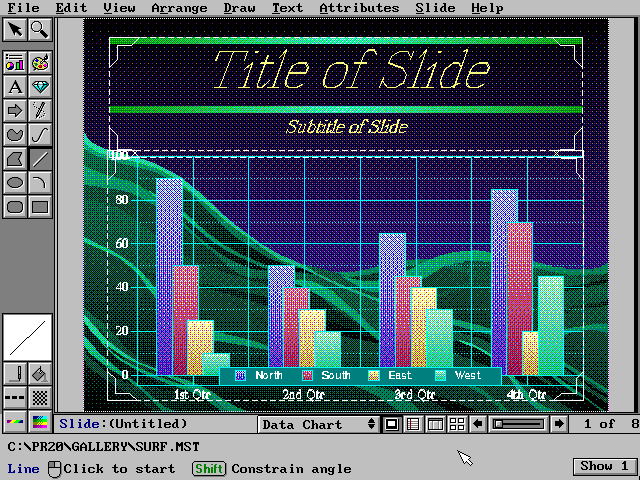The height and width of the screenshot is (480, 640).
Task: Open the Slide menu
Action: [435, 8]
